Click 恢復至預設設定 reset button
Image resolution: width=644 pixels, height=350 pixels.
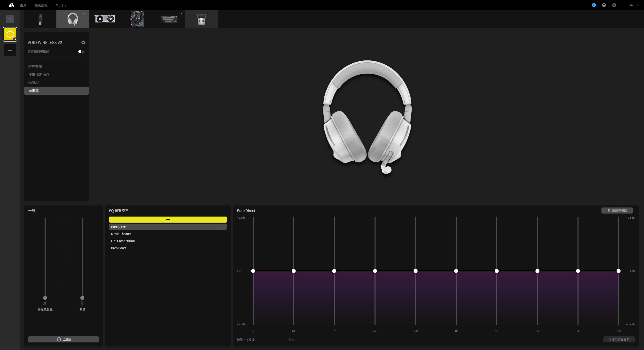pyautogui.click(x=619, y=339)
